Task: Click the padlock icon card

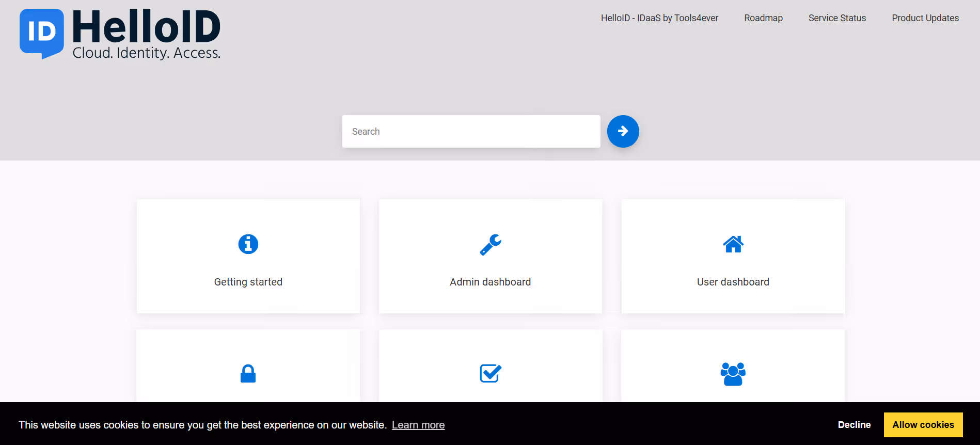Action: (x=248, y=366)
